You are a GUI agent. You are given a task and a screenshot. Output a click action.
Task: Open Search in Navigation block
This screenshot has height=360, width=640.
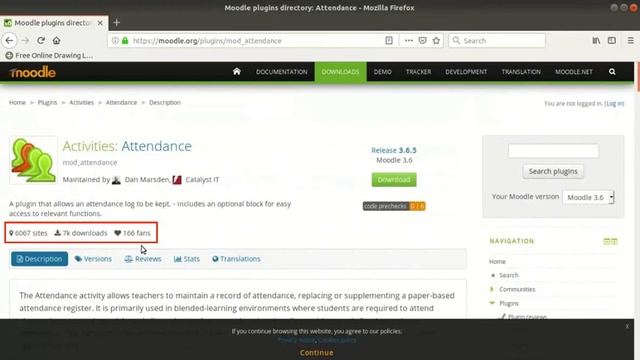(509, 276)
